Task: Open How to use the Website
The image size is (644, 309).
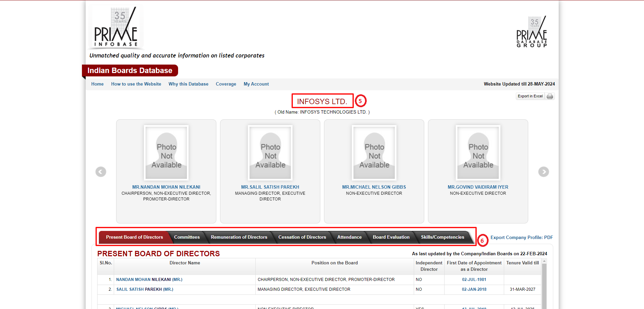Action: click(136, 84)
